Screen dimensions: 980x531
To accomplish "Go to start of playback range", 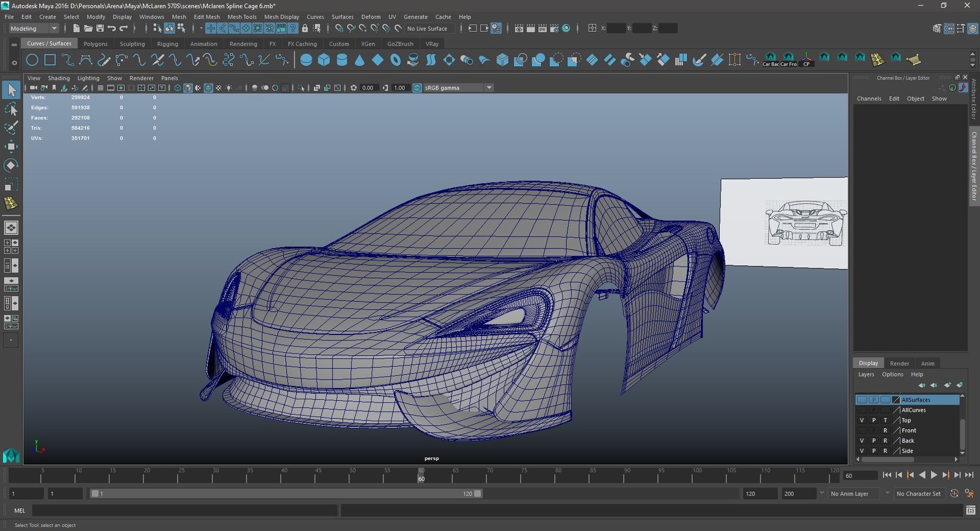I will 887,475.
